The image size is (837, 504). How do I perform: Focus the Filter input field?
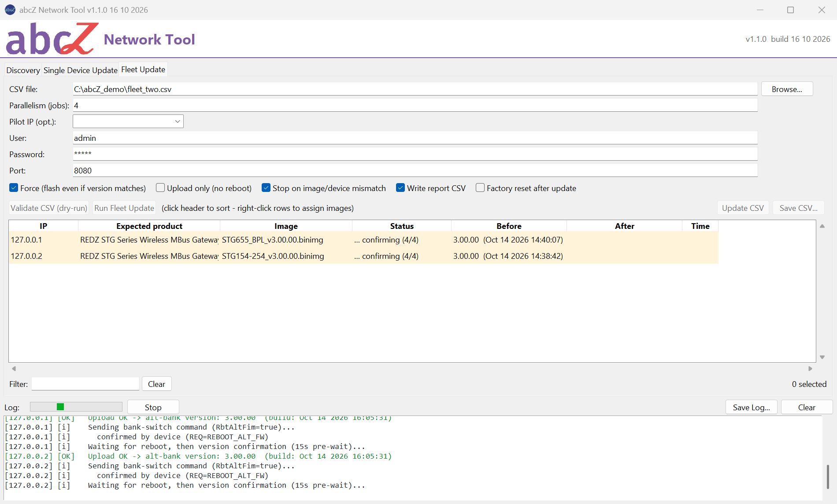(x=85, y=384)
